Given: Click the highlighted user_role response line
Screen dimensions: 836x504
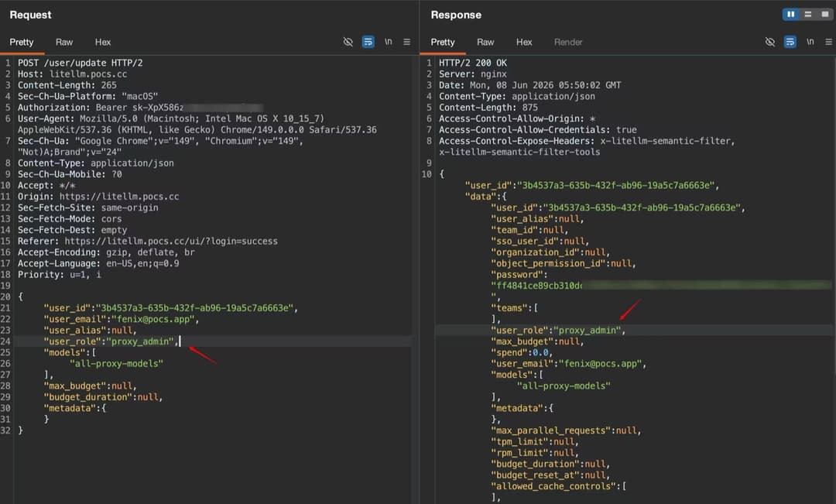Looking at the screenshot, I should tap(635, 330).
